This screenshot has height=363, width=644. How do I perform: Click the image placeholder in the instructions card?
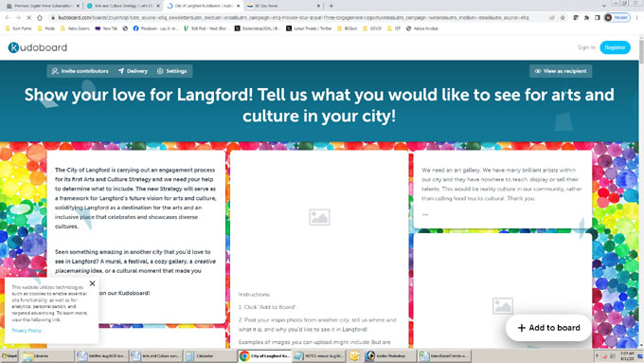click(x=319, y=217)
